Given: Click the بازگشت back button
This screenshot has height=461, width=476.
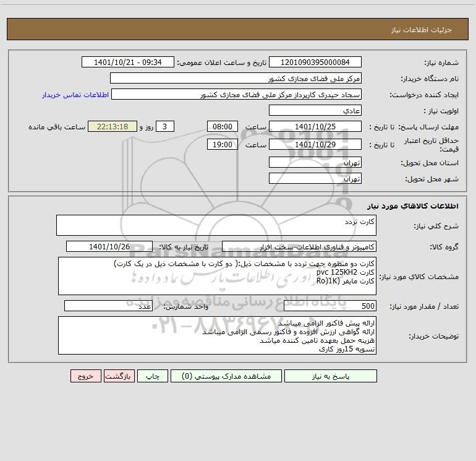Looking at the screenshot, I should point(119,376).
